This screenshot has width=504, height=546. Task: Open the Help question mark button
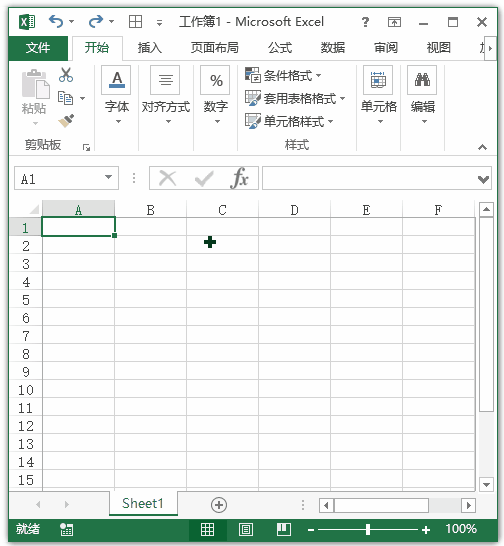365,22
